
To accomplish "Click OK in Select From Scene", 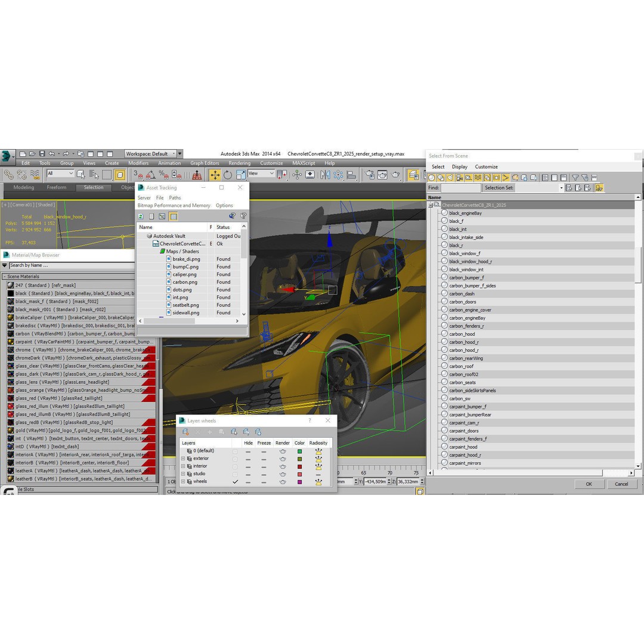I will pos(589,484).
